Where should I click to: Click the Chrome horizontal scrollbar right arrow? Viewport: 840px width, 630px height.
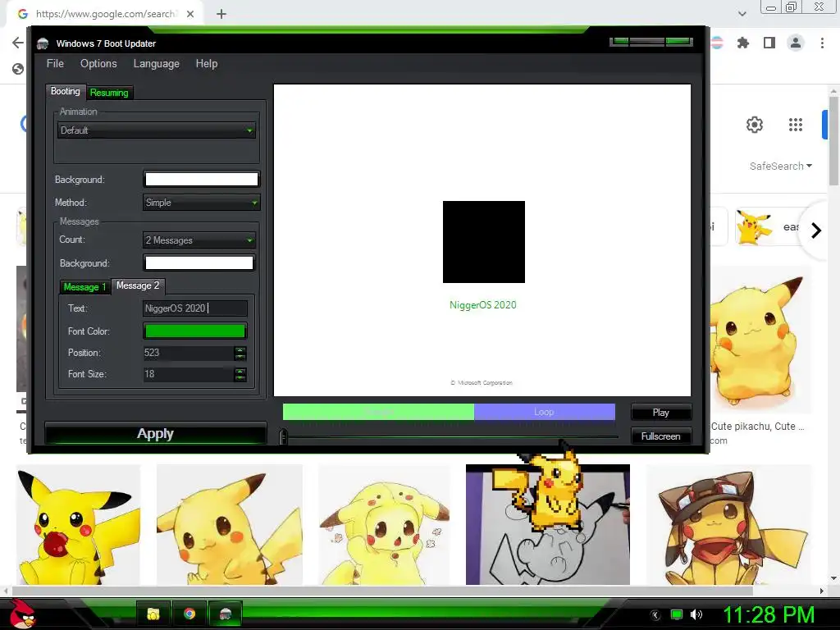tap(822, 591)
